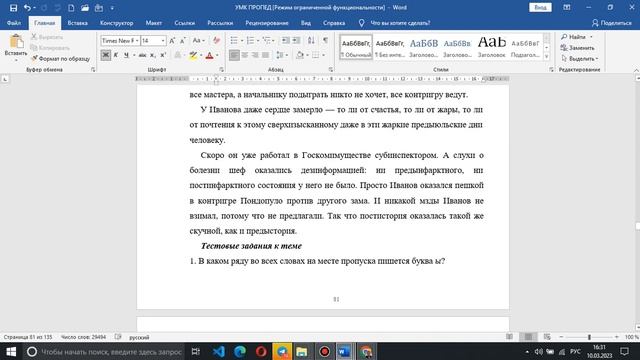Use the Формат по образцу format painter
The width and height of the screenshot is (640, 360).
coord(60,59)
